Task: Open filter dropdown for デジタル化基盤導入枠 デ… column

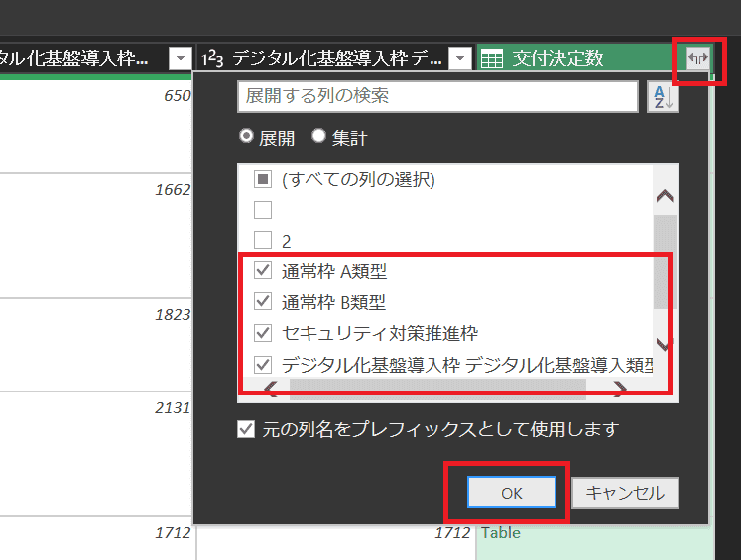Action: [459, 59]
